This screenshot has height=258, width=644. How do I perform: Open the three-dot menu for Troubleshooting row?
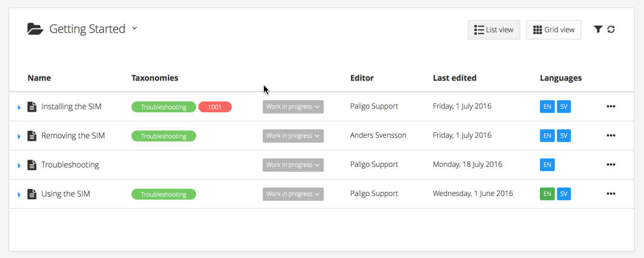(611, 165)
